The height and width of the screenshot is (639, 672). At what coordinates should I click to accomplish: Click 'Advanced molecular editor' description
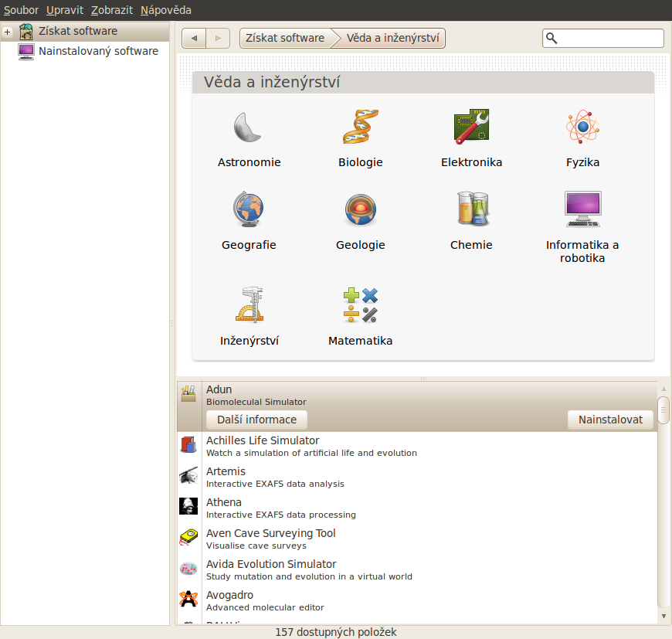(265, 607)
